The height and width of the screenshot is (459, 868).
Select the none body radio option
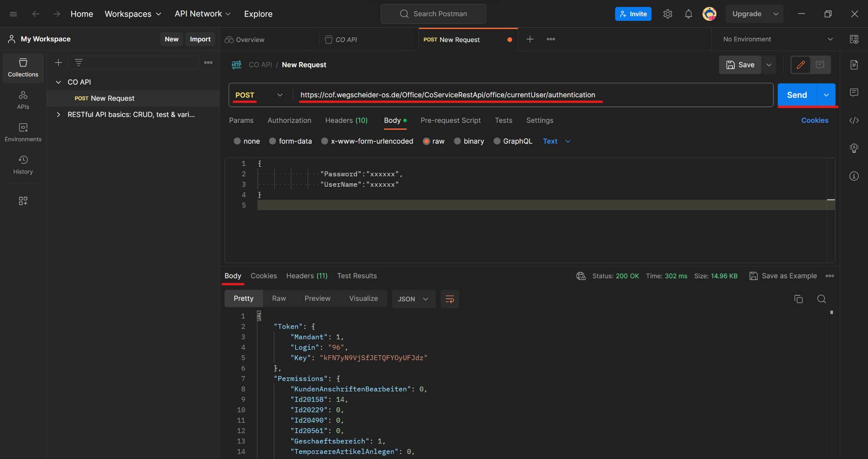point(237,141)
